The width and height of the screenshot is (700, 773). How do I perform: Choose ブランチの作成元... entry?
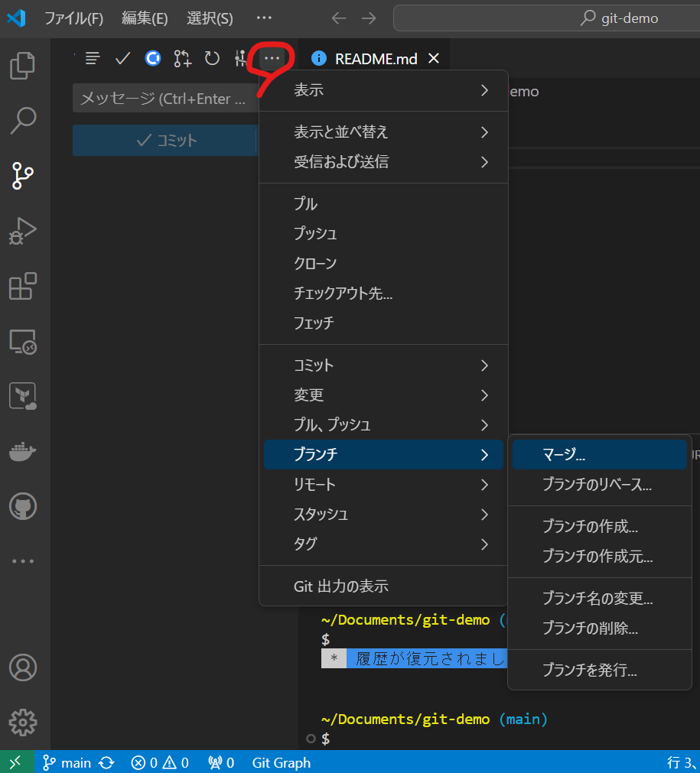coord(599,557)
